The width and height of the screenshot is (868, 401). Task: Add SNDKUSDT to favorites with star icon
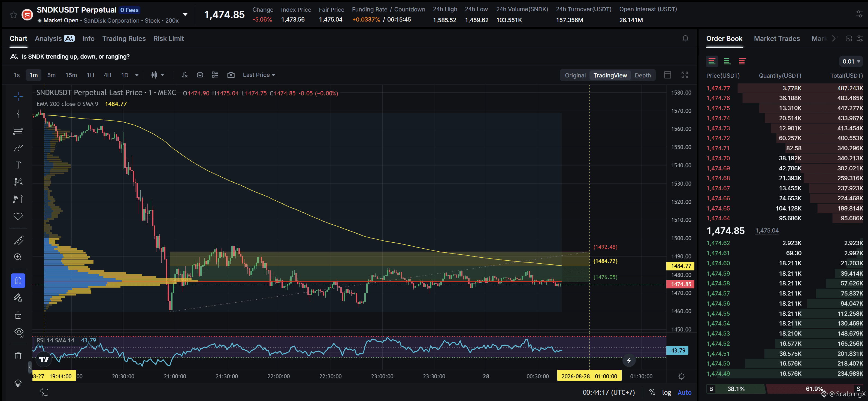[13, 15]
